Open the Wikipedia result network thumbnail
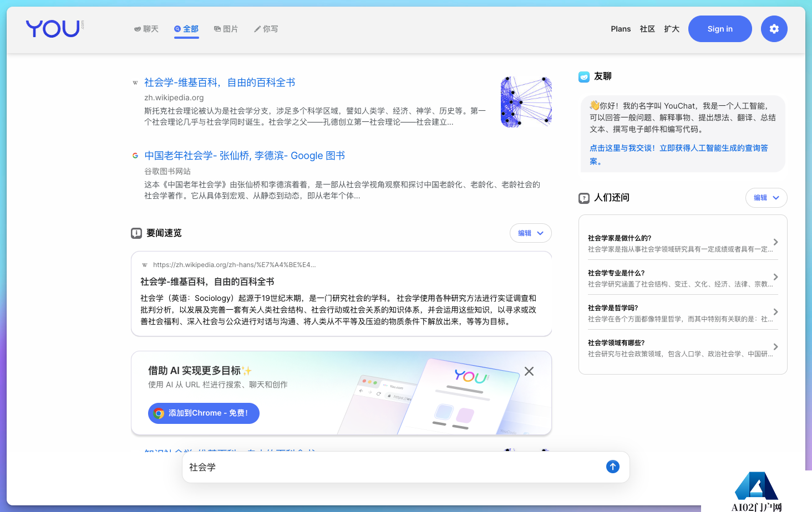Screen dimensions: 812x512 pyautogui.click(x=526, y=102)
